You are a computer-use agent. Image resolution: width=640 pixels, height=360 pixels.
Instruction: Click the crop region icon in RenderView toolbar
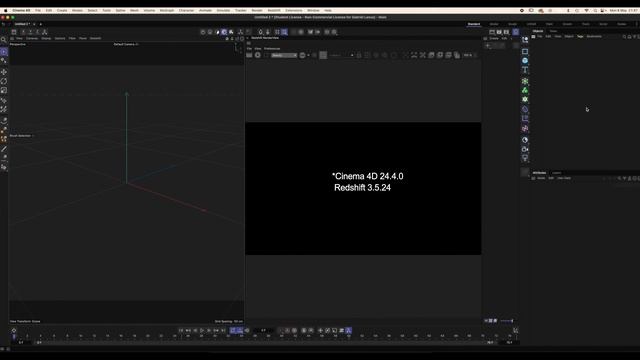[414, 55]
